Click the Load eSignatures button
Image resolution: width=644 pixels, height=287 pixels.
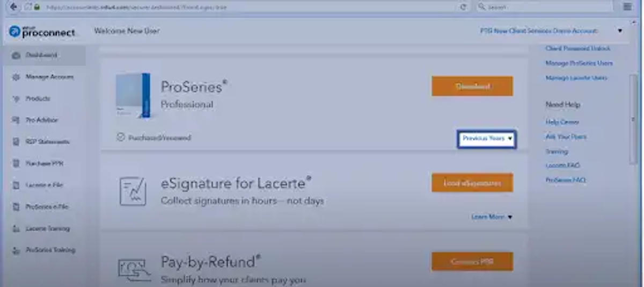pyautogui.click(x=472, y=183)
